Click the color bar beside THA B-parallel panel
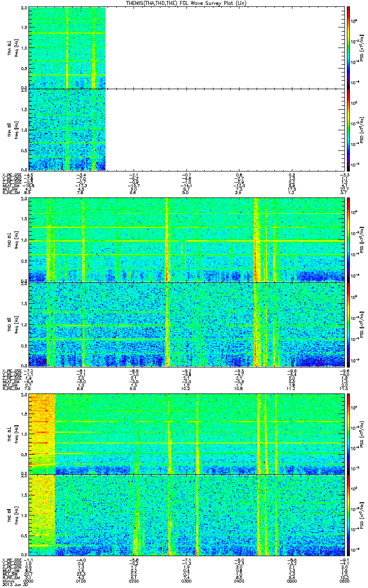The width and height of the screenshot is (368, 588). [349, 129]
